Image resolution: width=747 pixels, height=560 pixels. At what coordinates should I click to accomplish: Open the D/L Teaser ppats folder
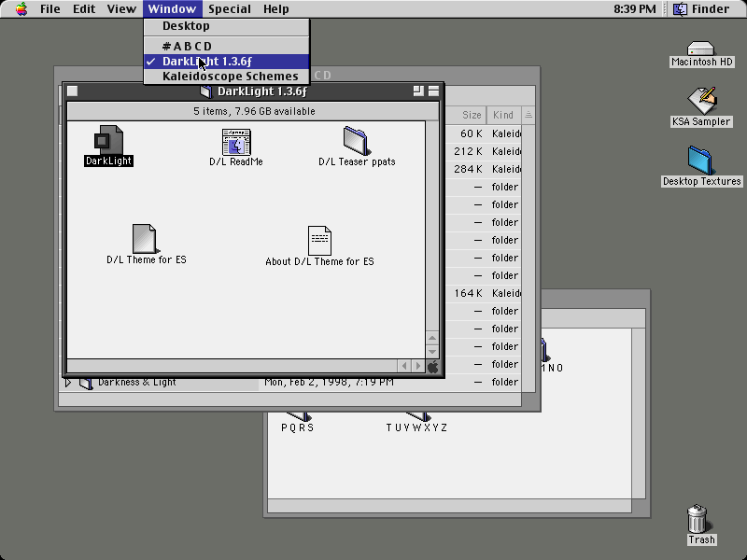pyautogui.click(x=356, y=141)
